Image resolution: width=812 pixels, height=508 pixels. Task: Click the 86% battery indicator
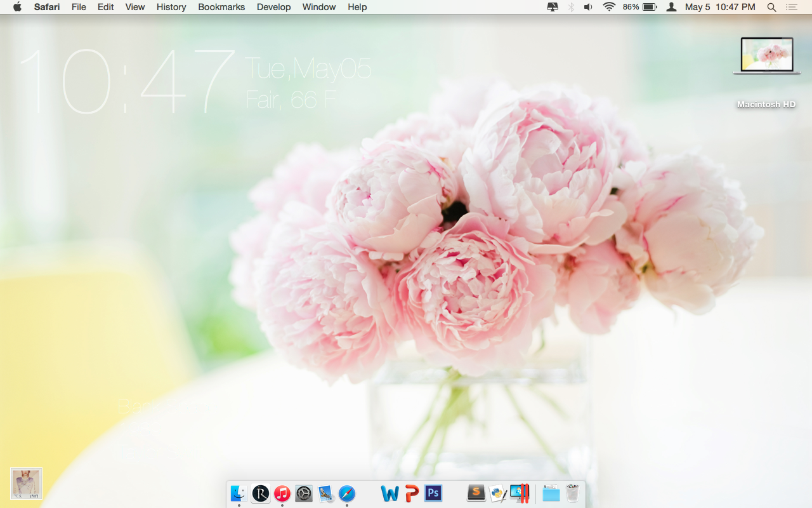pos(639,7)
